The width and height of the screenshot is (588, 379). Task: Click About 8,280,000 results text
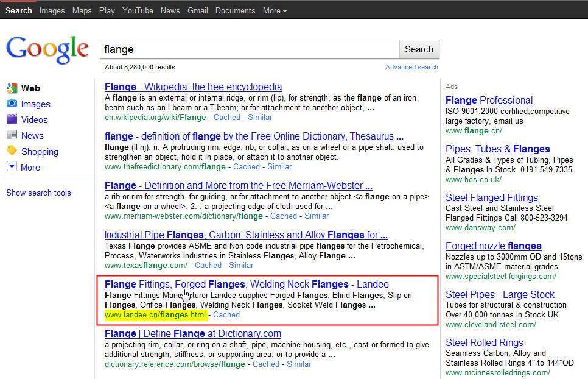coord(140,67)
